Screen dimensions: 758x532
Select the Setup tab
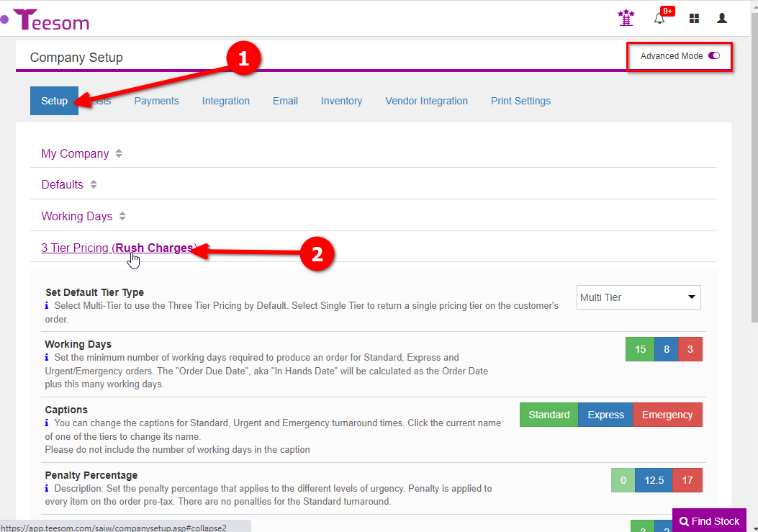[54, 101]
